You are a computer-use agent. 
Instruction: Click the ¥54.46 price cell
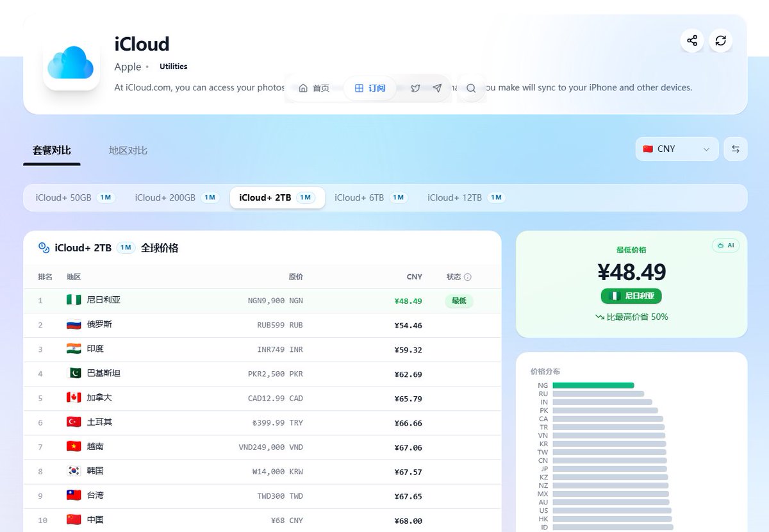coord(408,325)
